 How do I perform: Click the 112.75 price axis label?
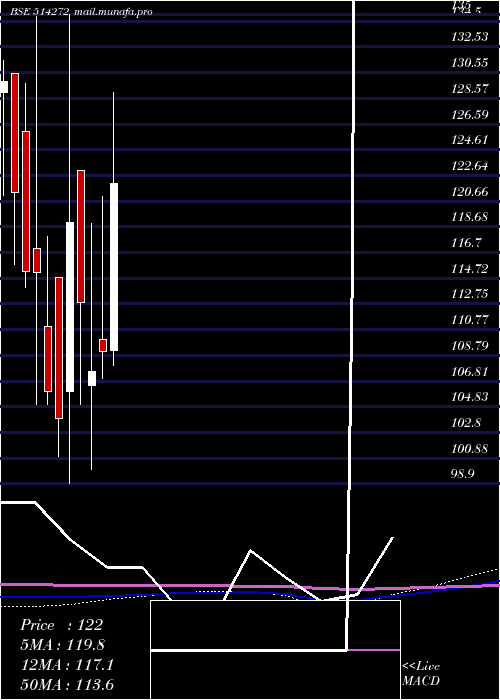point(470,295)
